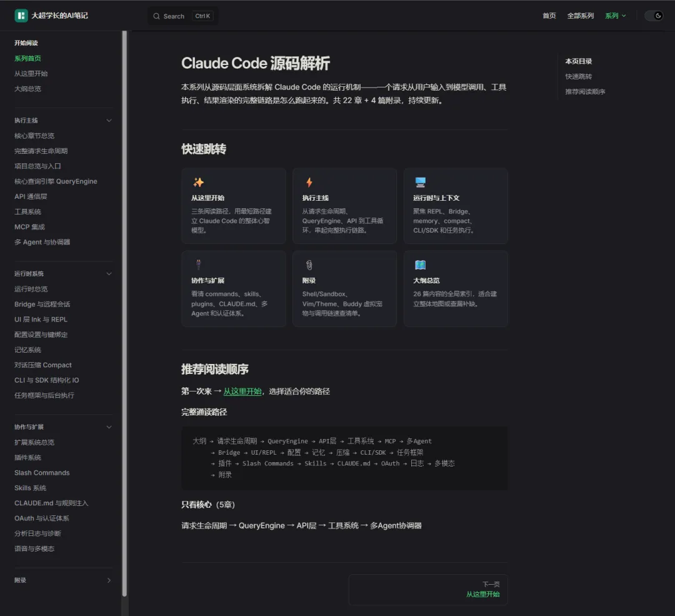The width and height of the screenshot is (675, 616).
Task: Open 全部系列 in top navigation
Action: click(x=580, y=16)
